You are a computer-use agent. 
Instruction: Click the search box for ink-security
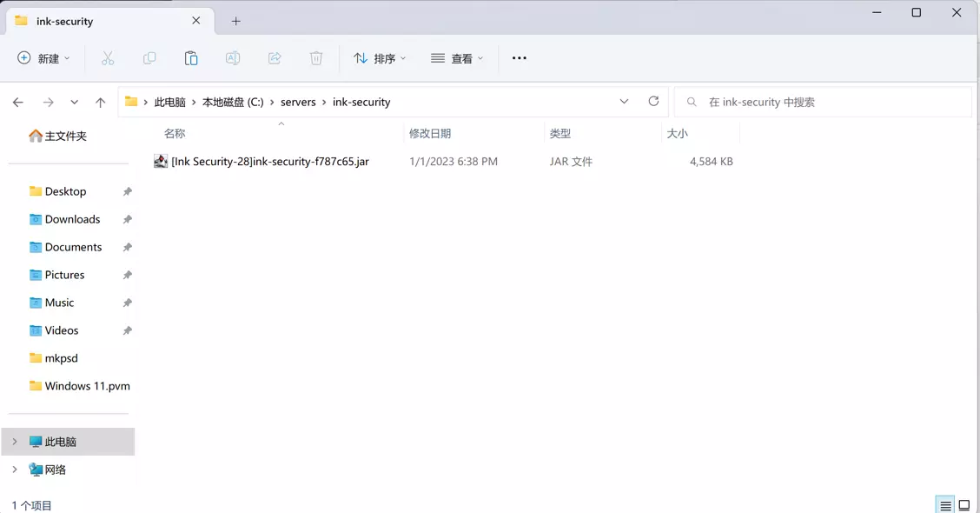pos(822,102)
